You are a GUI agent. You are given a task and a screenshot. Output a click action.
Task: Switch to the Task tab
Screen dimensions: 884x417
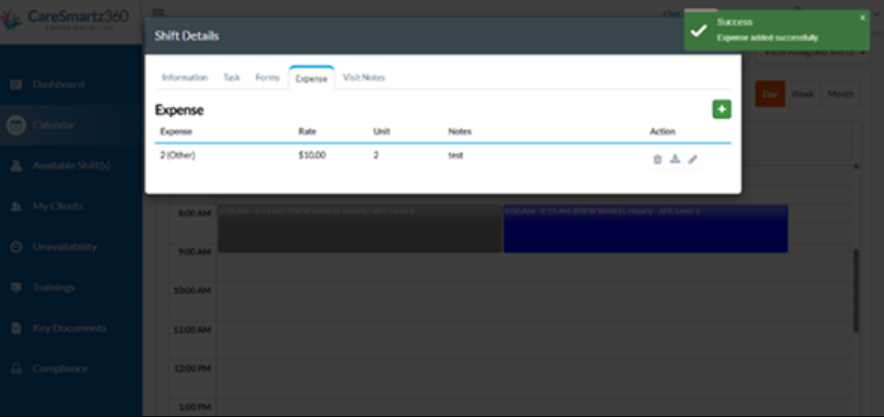(x=232, y=78)
